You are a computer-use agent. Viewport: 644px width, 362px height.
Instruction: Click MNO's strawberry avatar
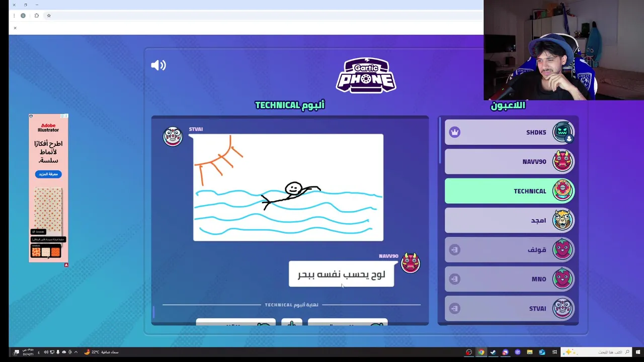pos(562,279)
